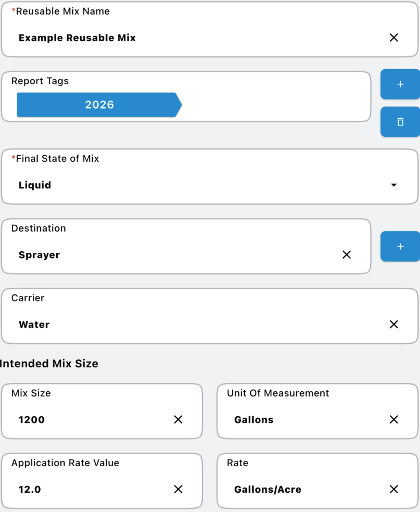Delete report tags with trash icon
Screen dimensions: 420x512
(x=400, y=122)
